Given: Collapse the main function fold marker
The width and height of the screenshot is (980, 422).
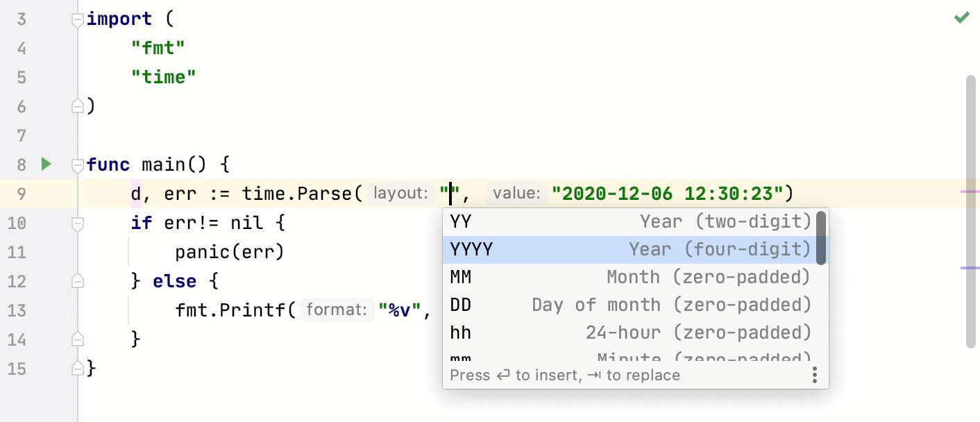Looking at the screenshot, I should 78,165.
